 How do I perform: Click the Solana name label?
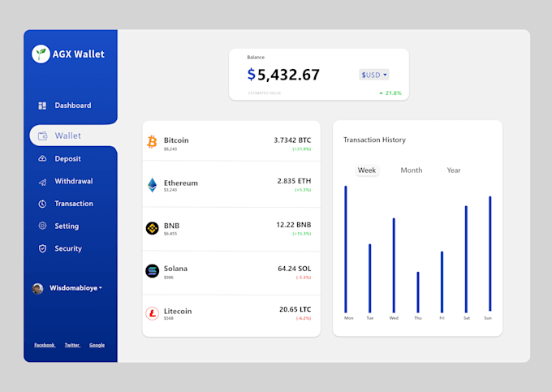175,269
